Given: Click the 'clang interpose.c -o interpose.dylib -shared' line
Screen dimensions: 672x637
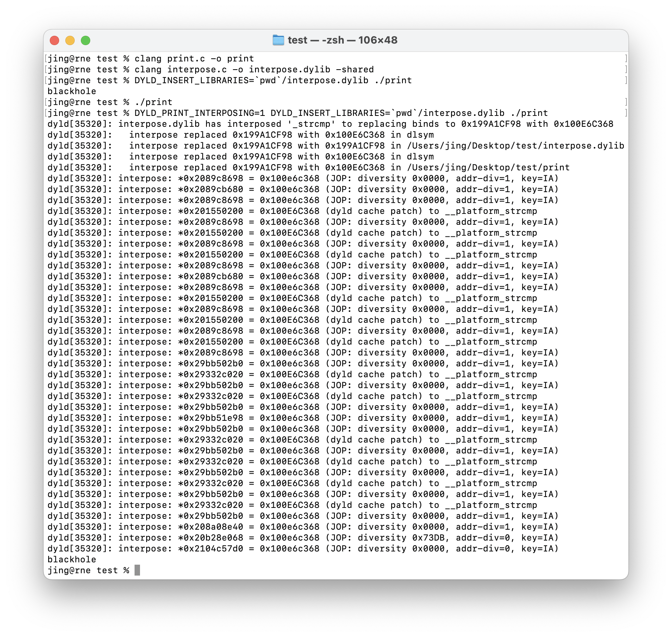Looking at the screenshot, I should (254, 70).
